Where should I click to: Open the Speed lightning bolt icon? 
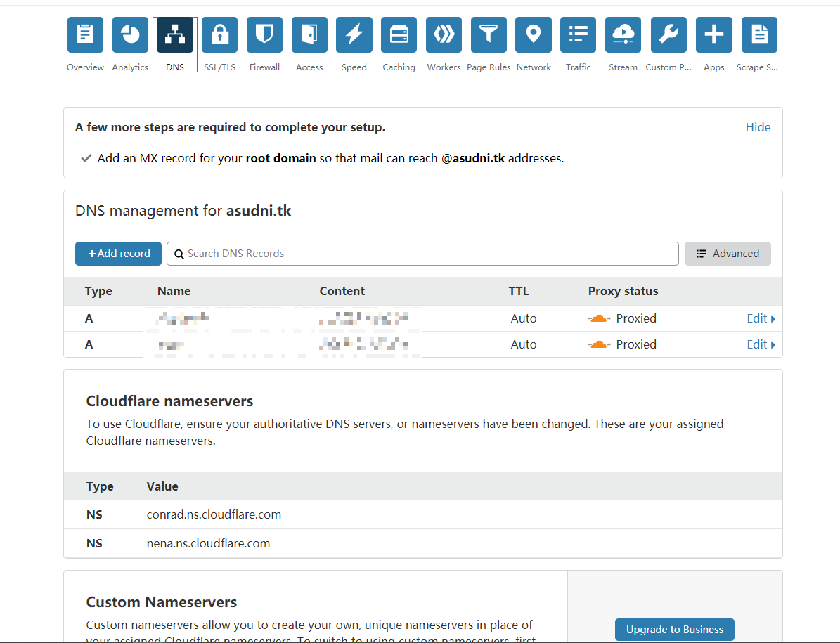point(354,35)
